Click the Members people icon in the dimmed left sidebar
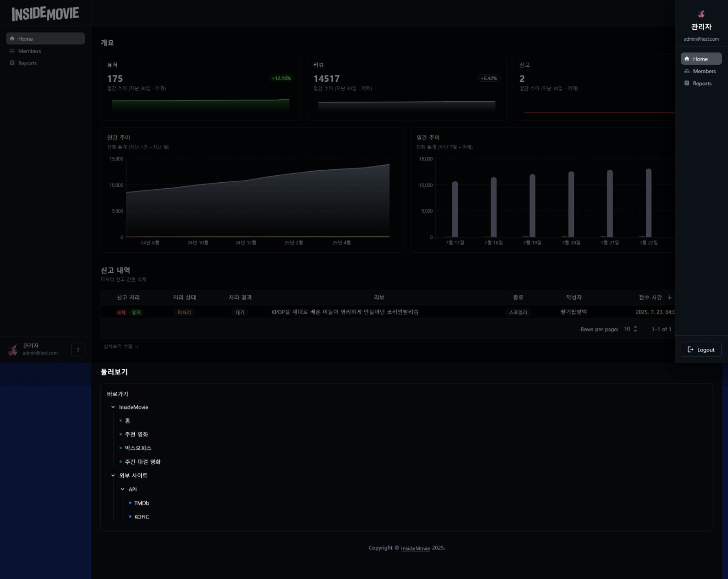 (12, 51)
